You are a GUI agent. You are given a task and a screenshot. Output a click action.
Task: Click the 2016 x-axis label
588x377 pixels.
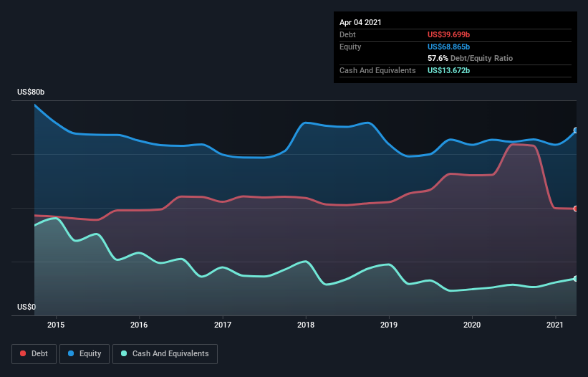coord(139,325)
